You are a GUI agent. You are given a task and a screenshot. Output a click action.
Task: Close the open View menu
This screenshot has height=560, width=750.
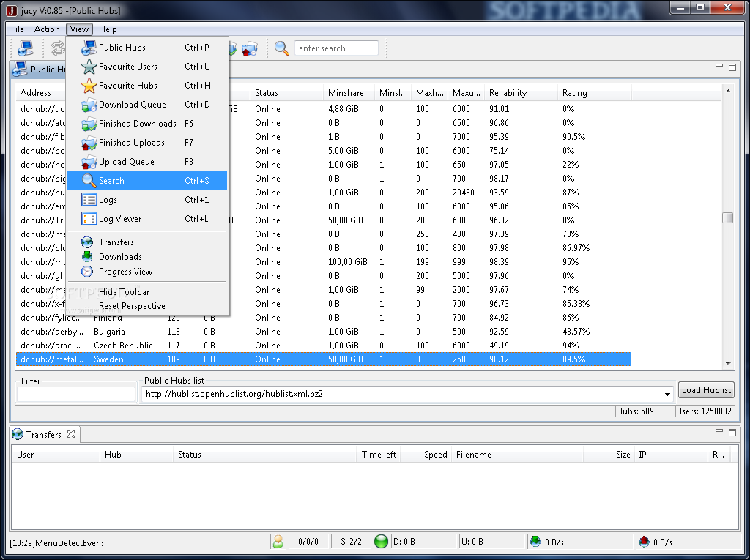pyautogui.click(x=79, y=29)
